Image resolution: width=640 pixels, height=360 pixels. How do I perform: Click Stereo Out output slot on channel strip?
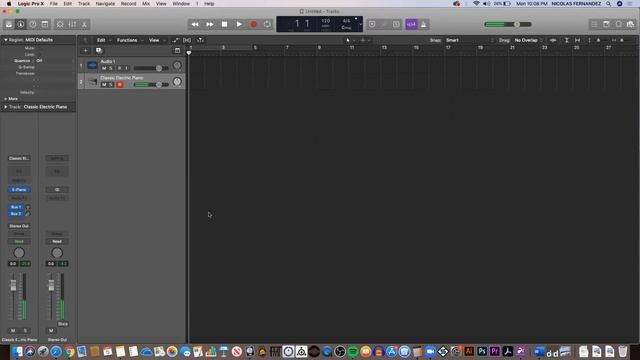(19, 226)
